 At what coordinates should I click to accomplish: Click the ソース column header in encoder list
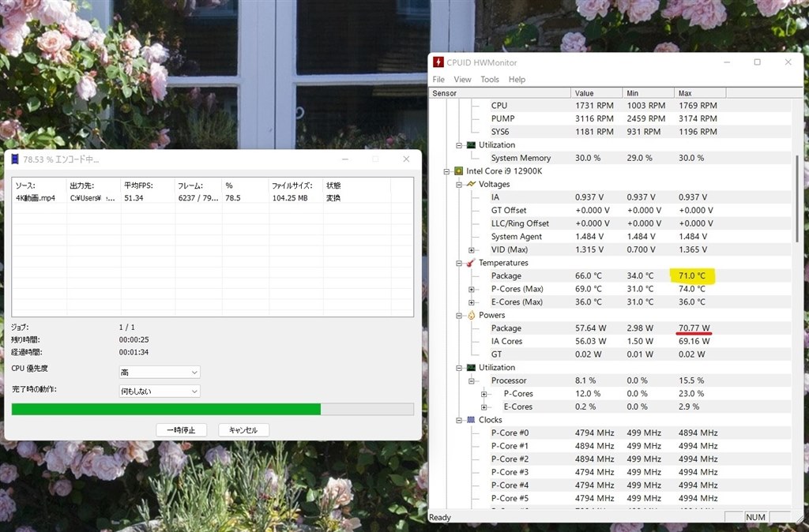tap(40, 185)
